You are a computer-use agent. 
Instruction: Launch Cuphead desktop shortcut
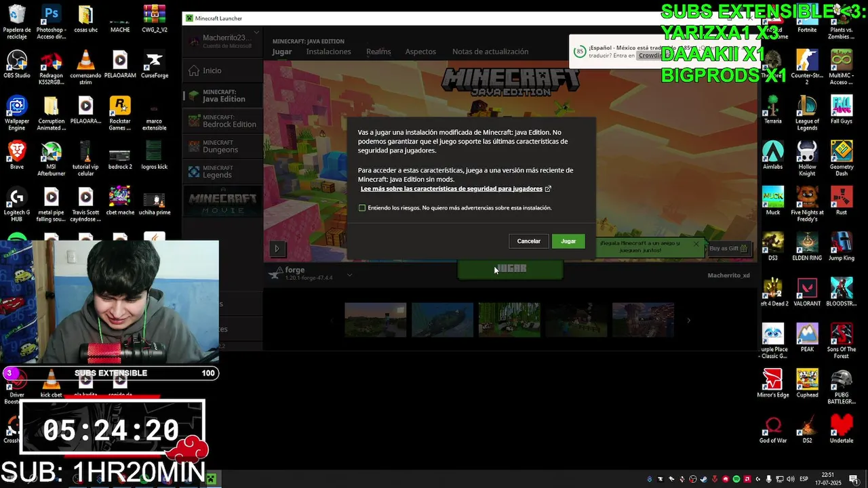point(807,383)
